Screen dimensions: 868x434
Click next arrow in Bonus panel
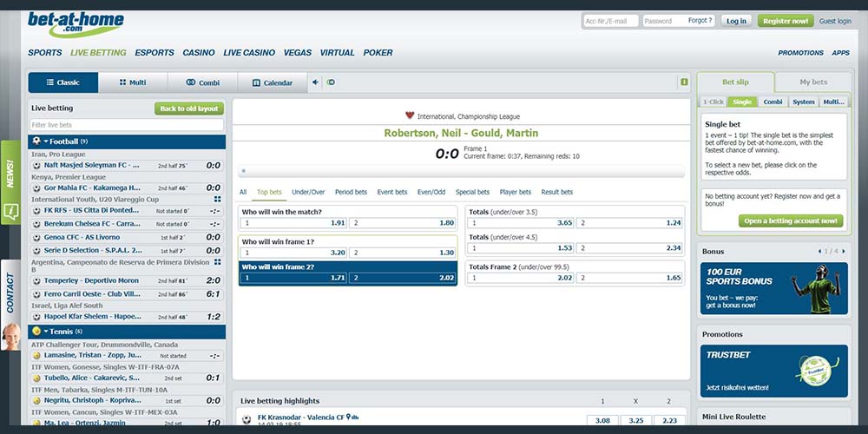845,252
